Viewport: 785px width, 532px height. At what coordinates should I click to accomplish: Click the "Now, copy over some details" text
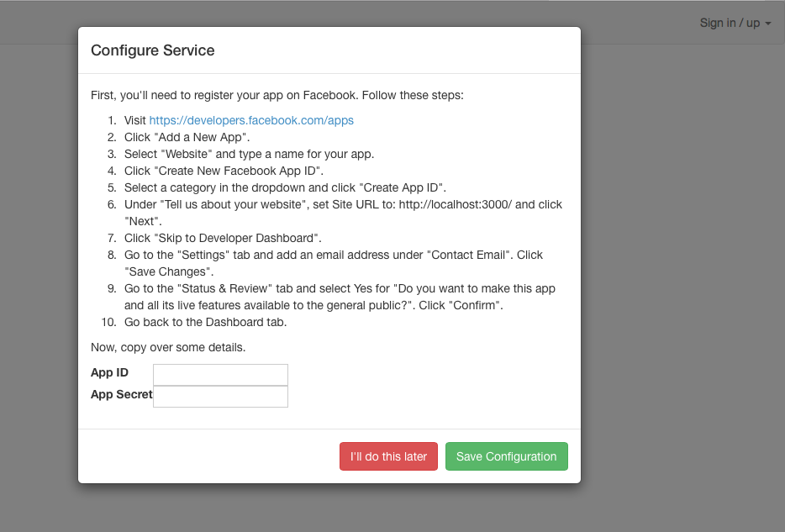(x=168, y=347)
